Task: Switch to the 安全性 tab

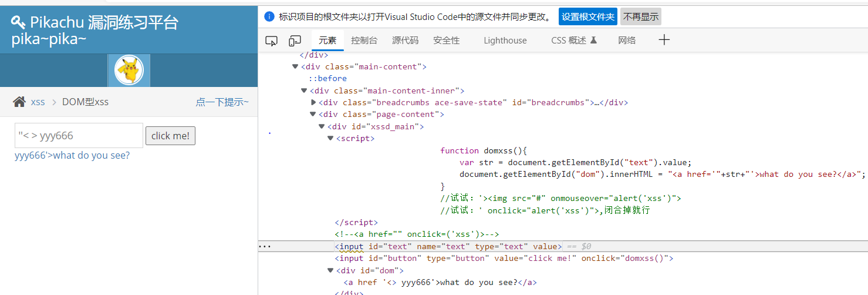Action: pos(447,41)
